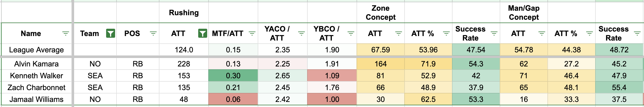644x107 pixels.
Task: Select the Zone Concept header cell
Action: [x=381, y=13]
